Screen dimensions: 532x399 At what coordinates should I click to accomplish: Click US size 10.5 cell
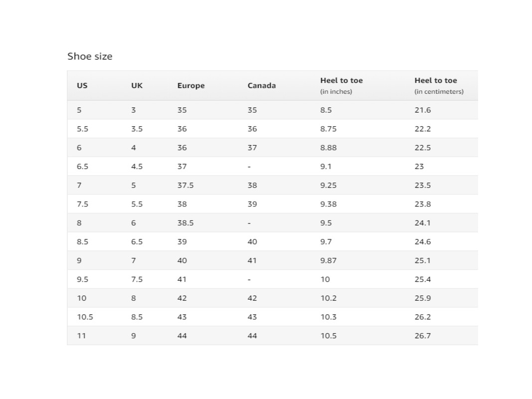(x=85, y=317)
